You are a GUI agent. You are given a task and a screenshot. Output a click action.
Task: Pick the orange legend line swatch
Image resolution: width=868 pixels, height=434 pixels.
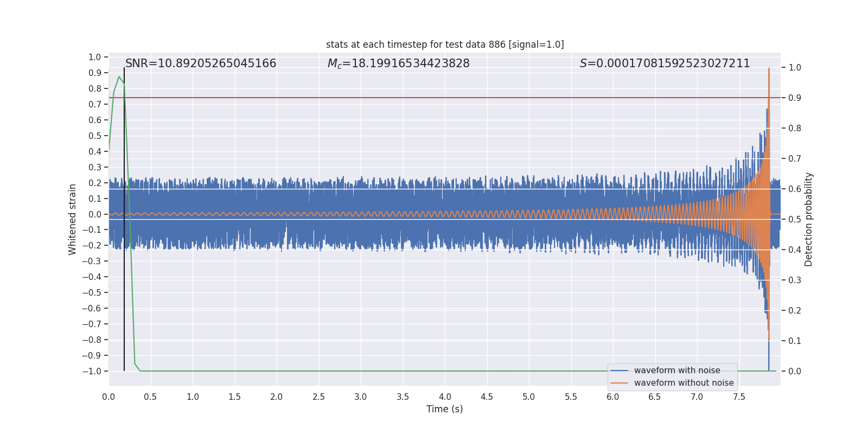tap(619, 383)
